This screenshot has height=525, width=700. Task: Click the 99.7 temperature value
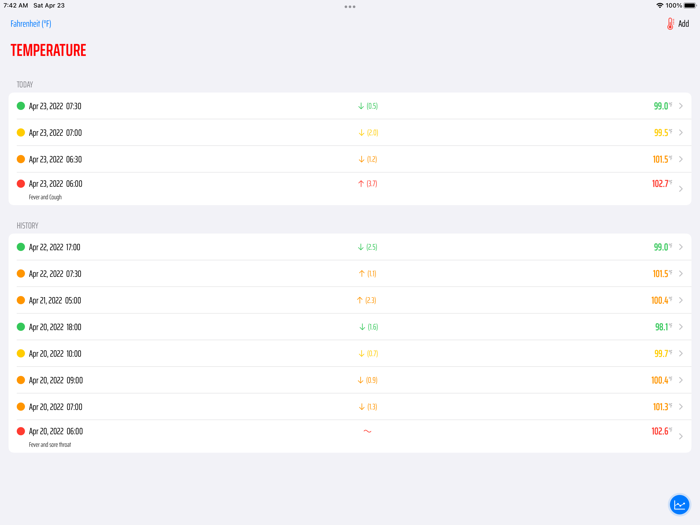click(x=663, y=354)
